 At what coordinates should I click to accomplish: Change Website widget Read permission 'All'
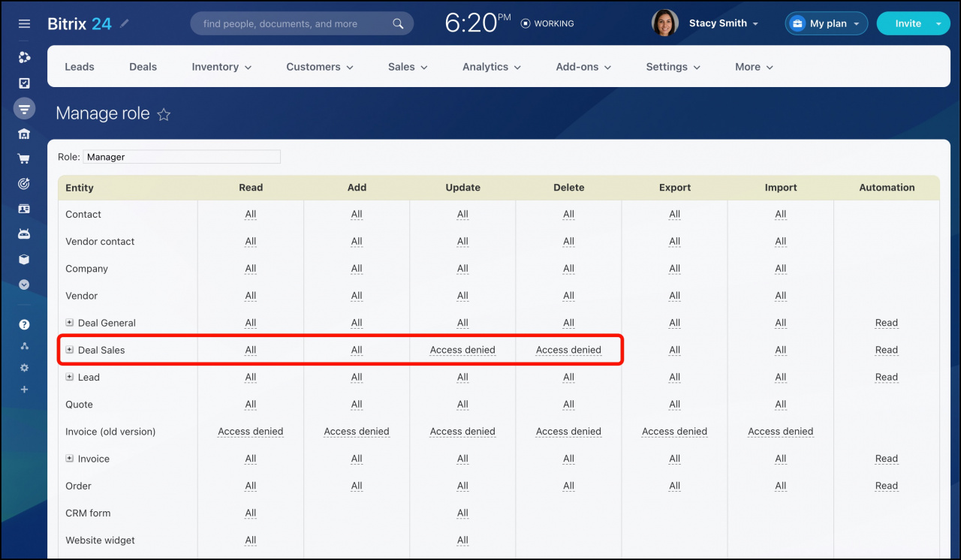point(251,540)
